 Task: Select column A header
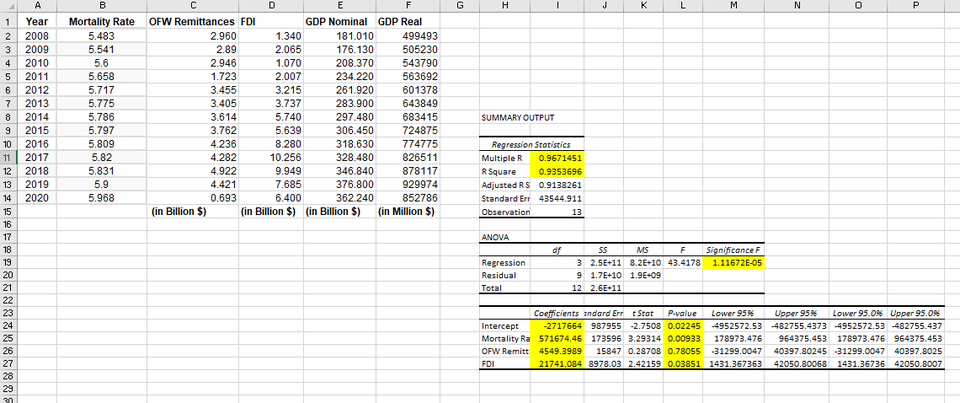click(x=39, y=6)
